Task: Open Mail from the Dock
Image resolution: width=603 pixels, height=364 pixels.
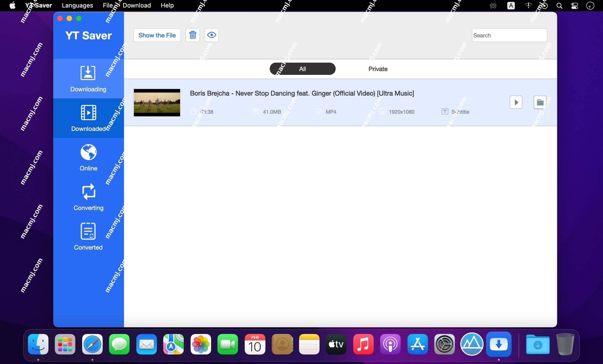Action: click(x=146, y=344)
